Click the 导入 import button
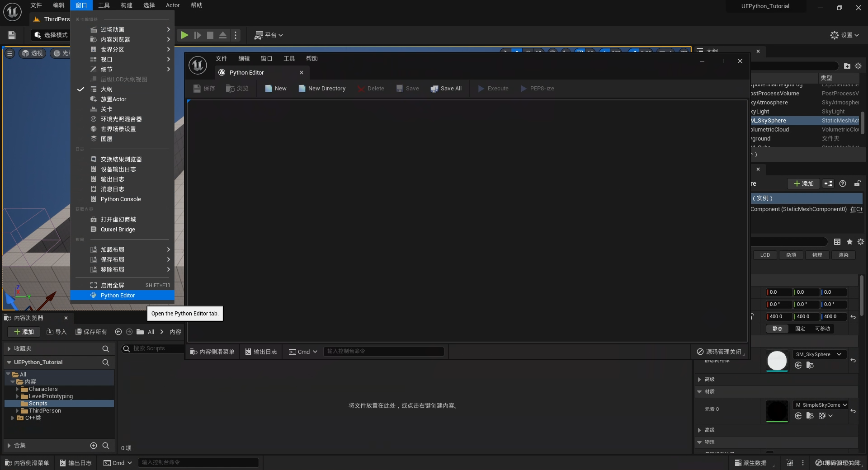Viewport: 868px width, 470px height. click(57, 332)
